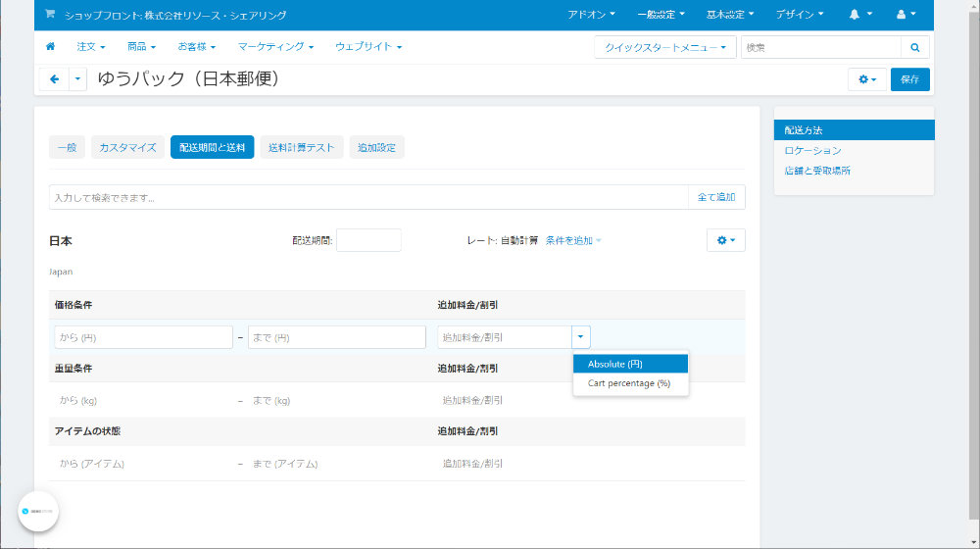Expand the dropdown arrow next to back button
Screen dimensions: 980x549
[77, 79]
